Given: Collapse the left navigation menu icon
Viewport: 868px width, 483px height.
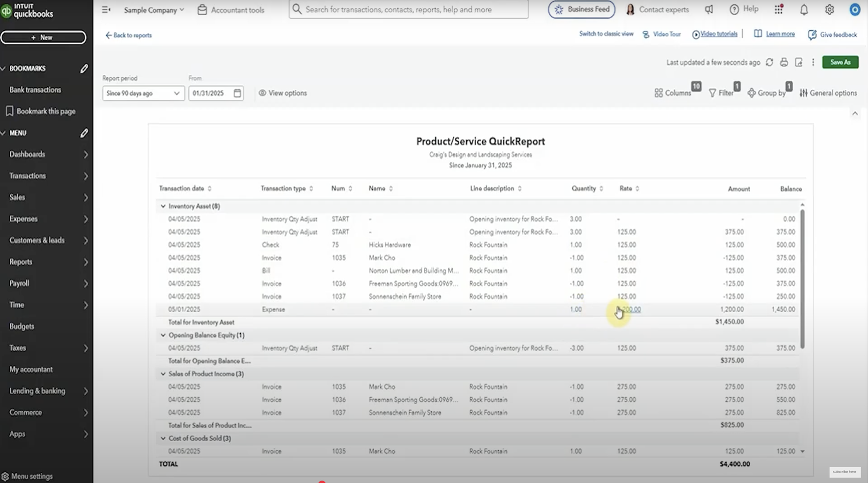Looking at the screenshot, I should tap(106, 10).
